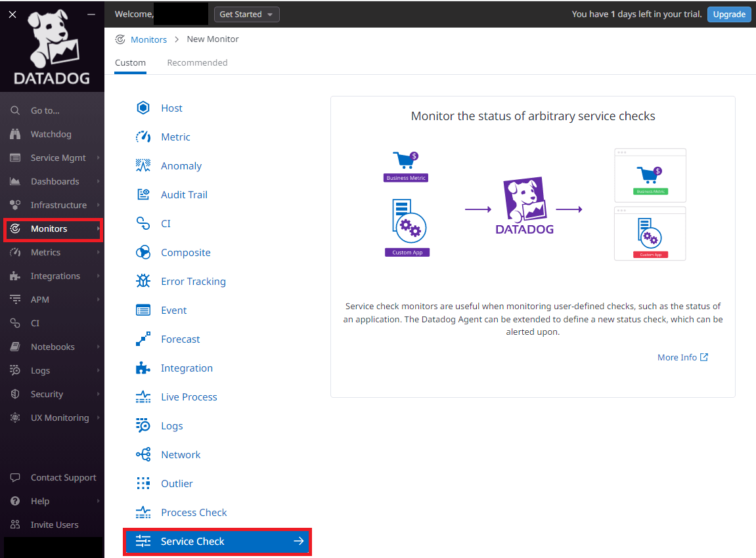
Task: Click the Datadog illustration in info panel
Action: (x=525, y=205)
